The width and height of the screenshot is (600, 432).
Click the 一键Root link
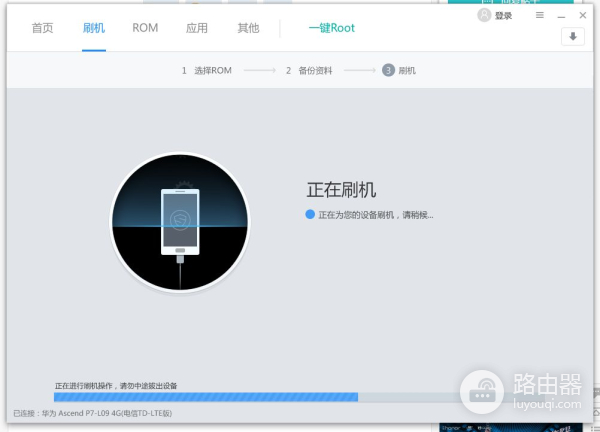point(332,28)
